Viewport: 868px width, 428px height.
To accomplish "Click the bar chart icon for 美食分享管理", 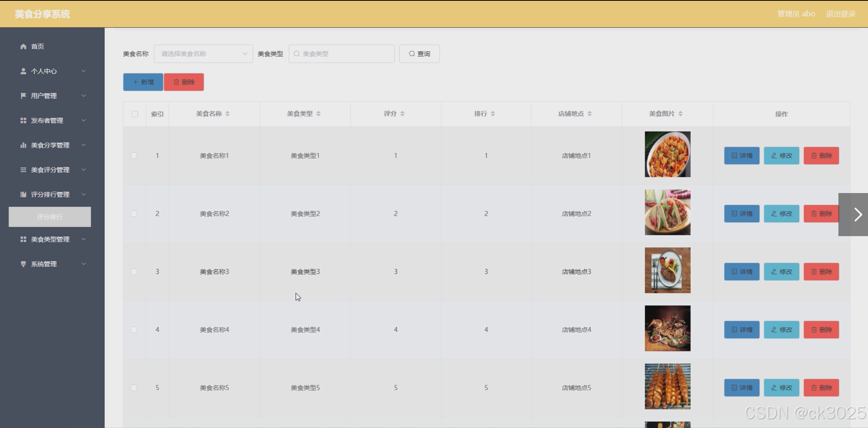I will (23, 145).
